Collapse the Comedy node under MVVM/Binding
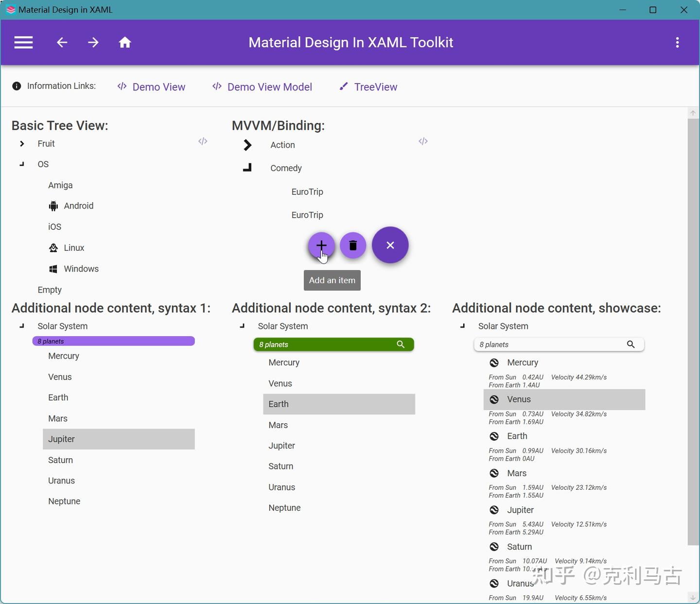 [247, 167]
